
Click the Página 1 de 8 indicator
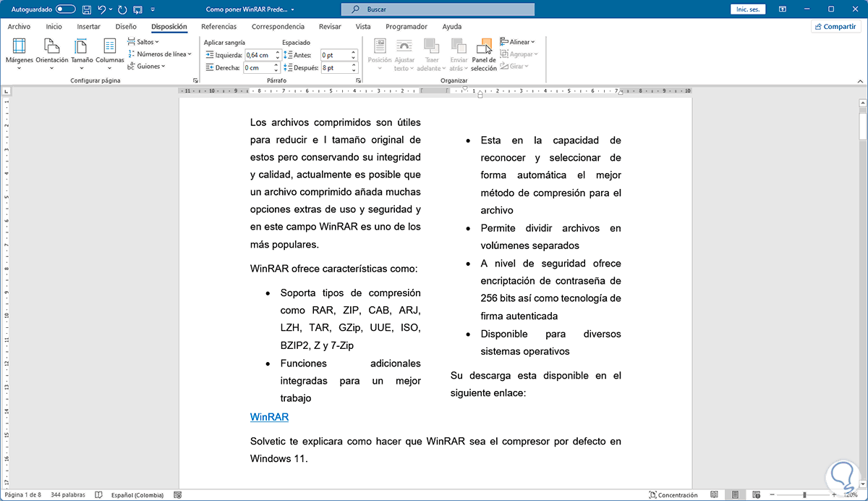pos(23,495)
